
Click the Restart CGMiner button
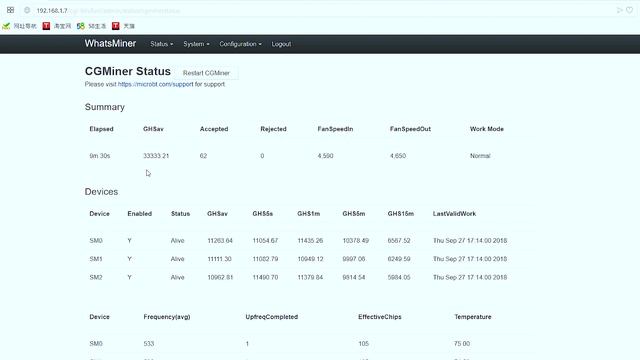206,73
